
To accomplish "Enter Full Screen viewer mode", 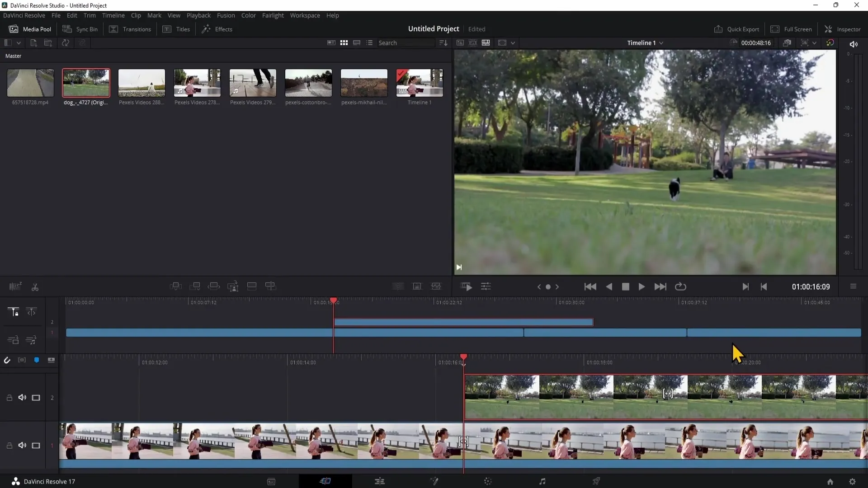I will pyautogui.click(x=791, y=29).
